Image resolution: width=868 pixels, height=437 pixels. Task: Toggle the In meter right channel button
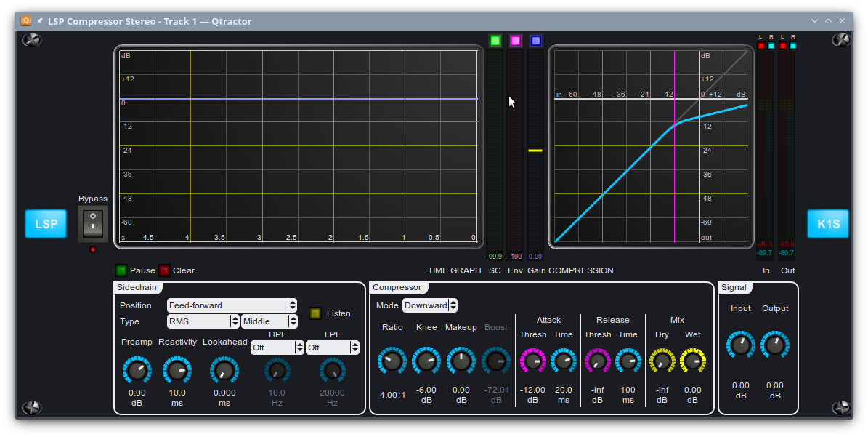771,46
